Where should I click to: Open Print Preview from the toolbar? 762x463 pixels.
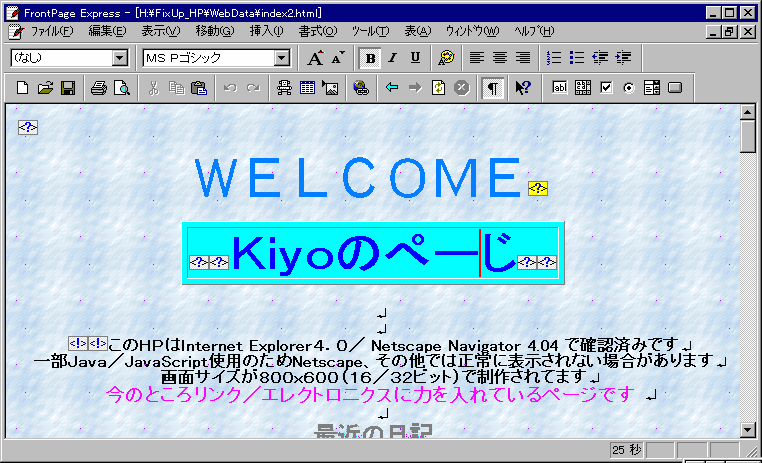click(x=121, y=88)
